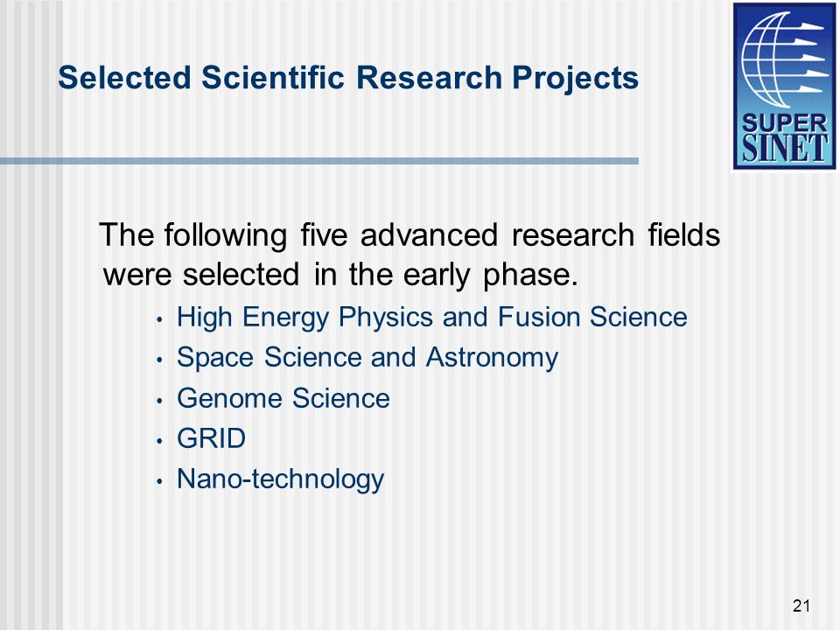This screenshot has height=630, width=840.
Task: Click the SUPER text in the logo
Action: tap(784, 123)
